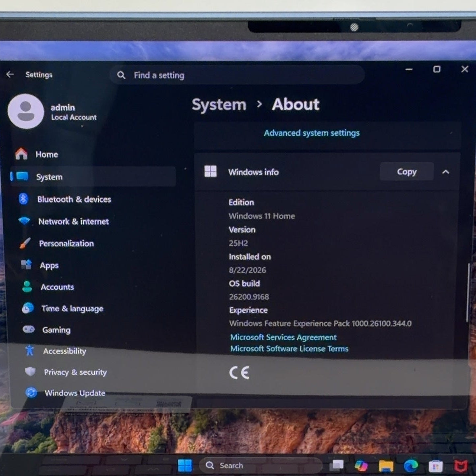
Task: Click the Bluetooth icon in sidebar
Action: (x=23, y=199)
